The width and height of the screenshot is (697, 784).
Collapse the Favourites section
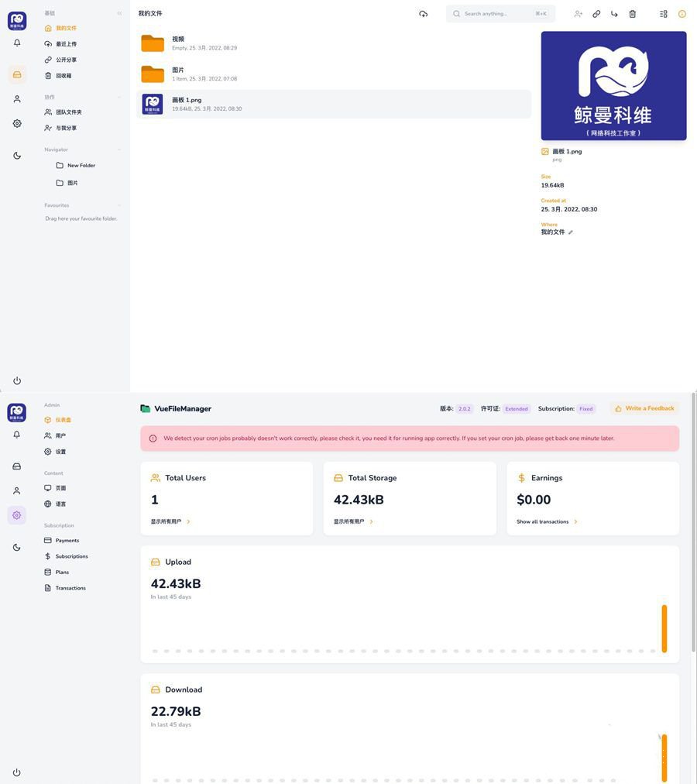point(118,204)
